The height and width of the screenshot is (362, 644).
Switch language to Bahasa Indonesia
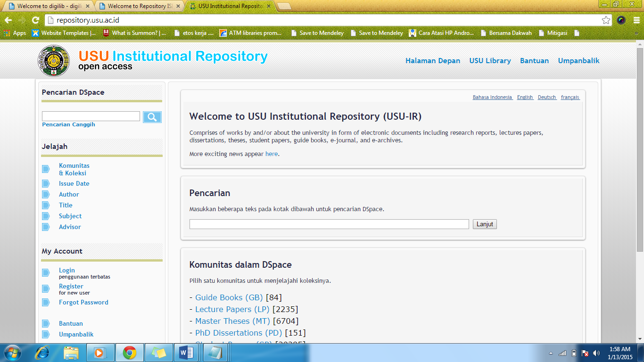[493, 97]
